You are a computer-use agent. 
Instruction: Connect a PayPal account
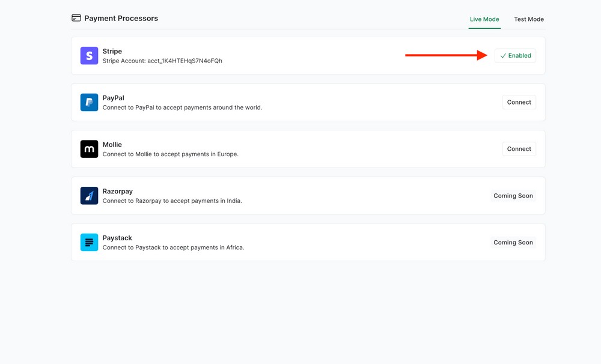pos(519,102)
